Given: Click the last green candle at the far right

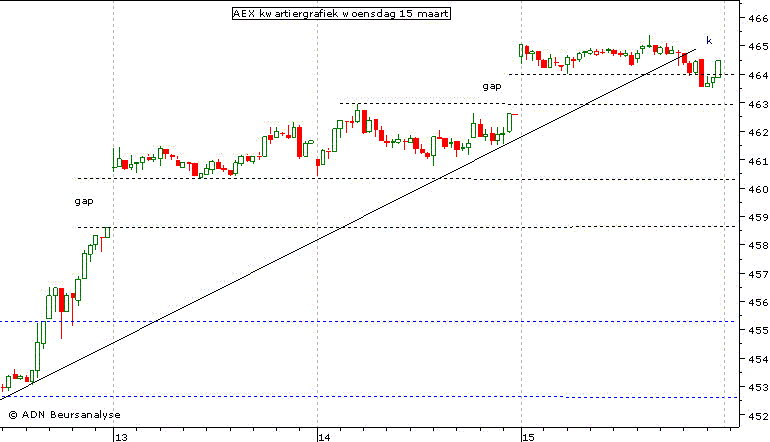Looking at the screenshot, I should [718, 69].
